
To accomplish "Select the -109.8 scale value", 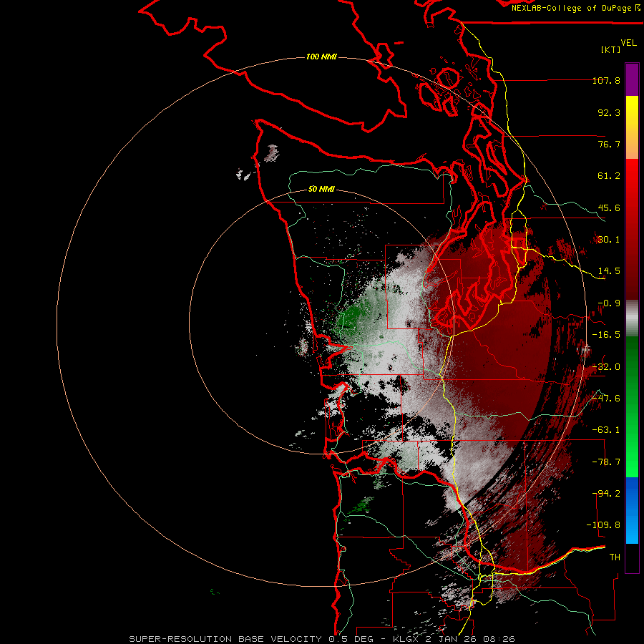I will tap(603, 525).
